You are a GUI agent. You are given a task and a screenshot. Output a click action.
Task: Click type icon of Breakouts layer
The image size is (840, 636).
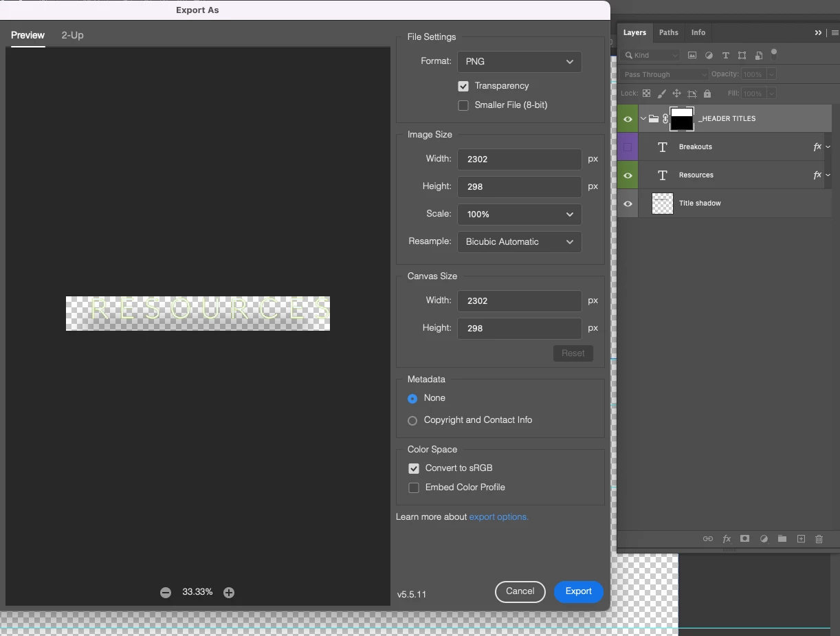point(663,147)
